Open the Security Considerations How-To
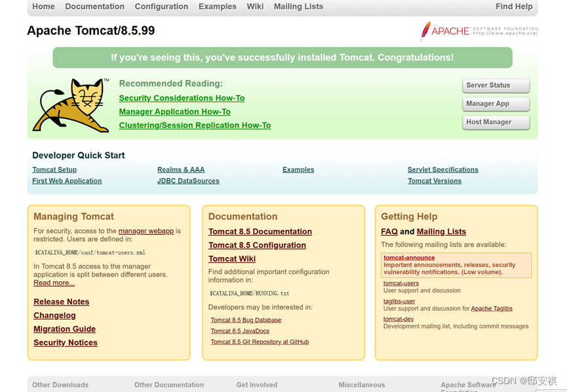Screen dimensions: 567x392 tap(182, 98)
